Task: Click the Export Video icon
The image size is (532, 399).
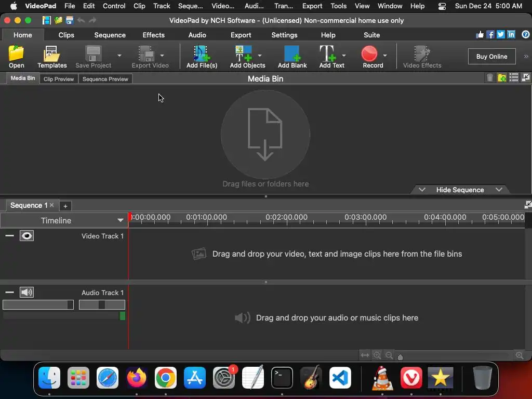Action: [147, 54]
